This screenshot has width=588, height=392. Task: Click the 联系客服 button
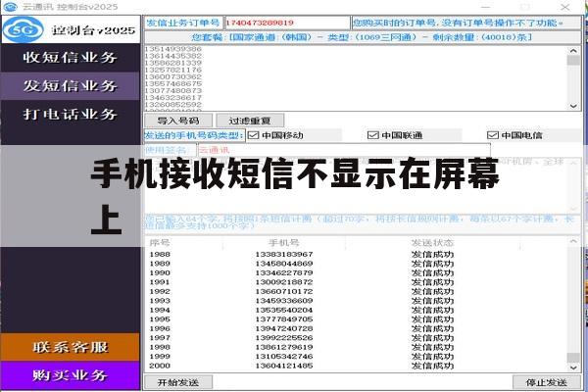pyautogui.click(x=71, y=347)
